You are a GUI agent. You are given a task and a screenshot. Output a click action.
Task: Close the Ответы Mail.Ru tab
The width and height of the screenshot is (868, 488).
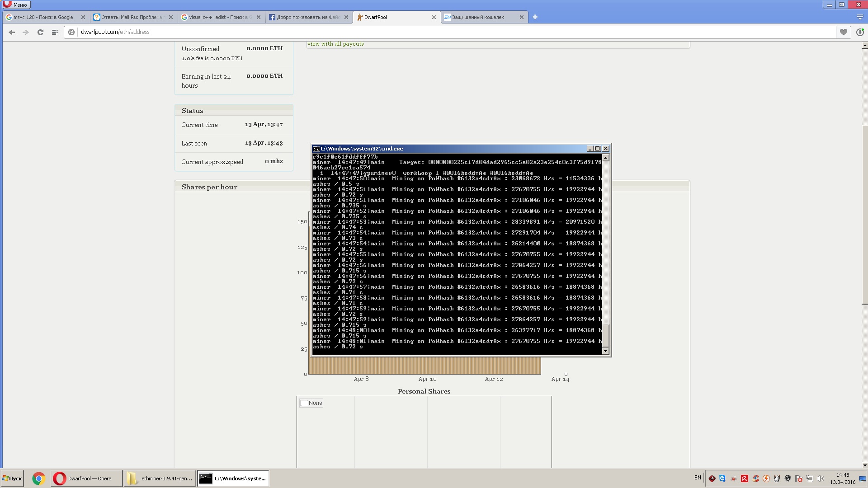click(x=170, y=17)
